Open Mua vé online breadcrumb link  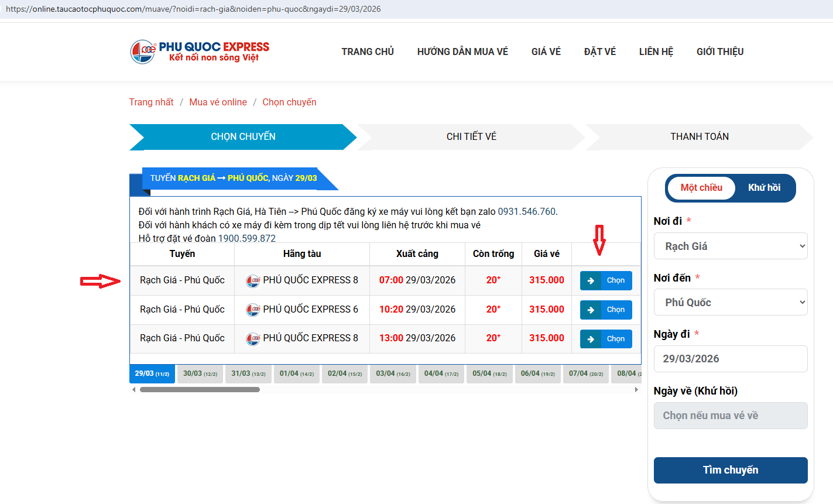[218, 102]
